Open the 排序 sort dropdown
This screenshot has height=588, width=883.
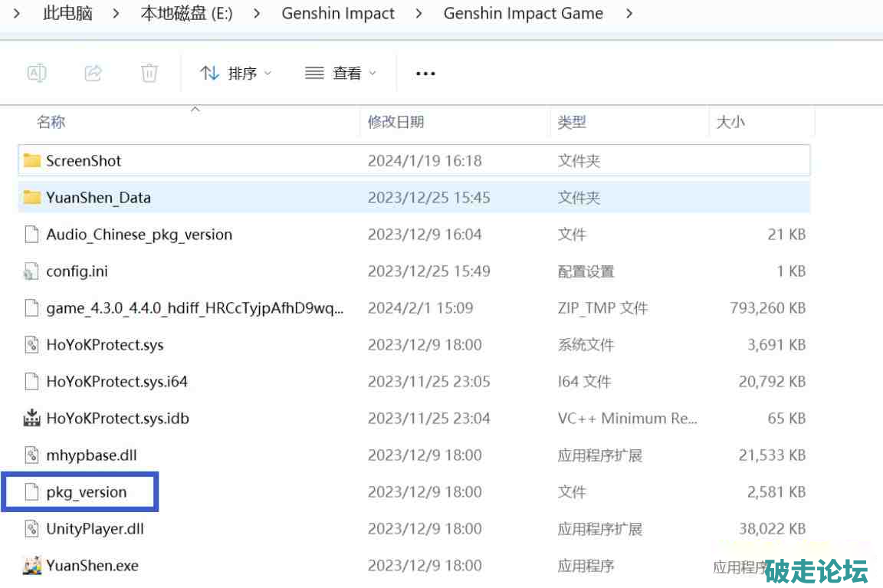tap(235, 73)
